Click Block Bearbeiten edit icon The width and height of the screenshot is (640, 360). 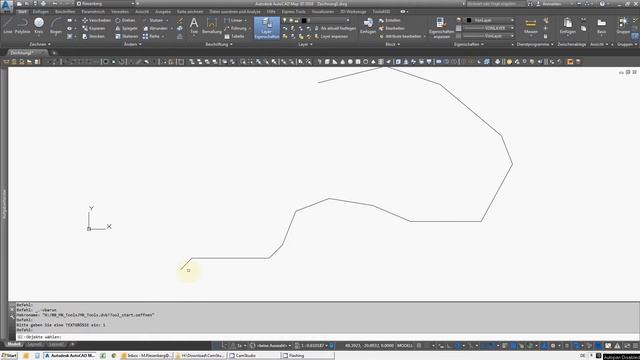391,28
